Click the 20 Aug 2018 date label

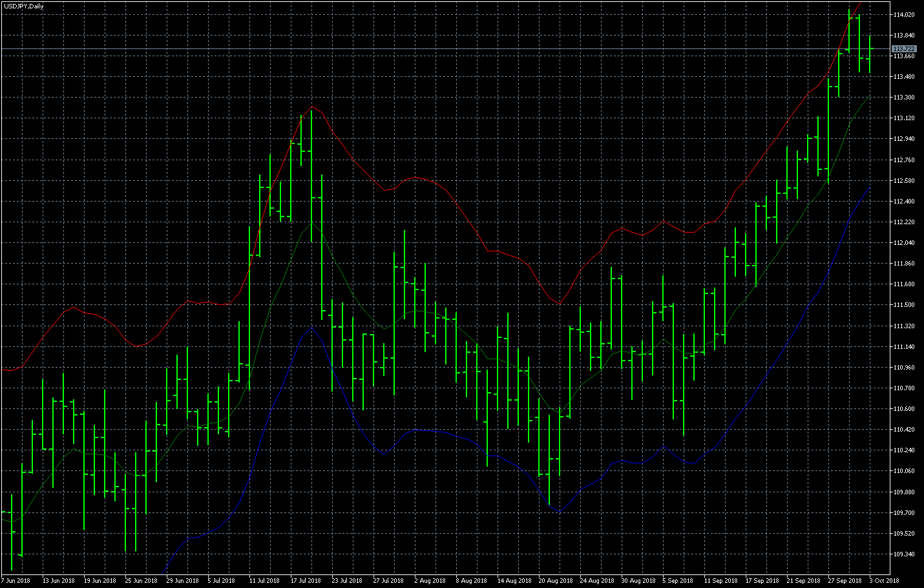pos(556,580)
